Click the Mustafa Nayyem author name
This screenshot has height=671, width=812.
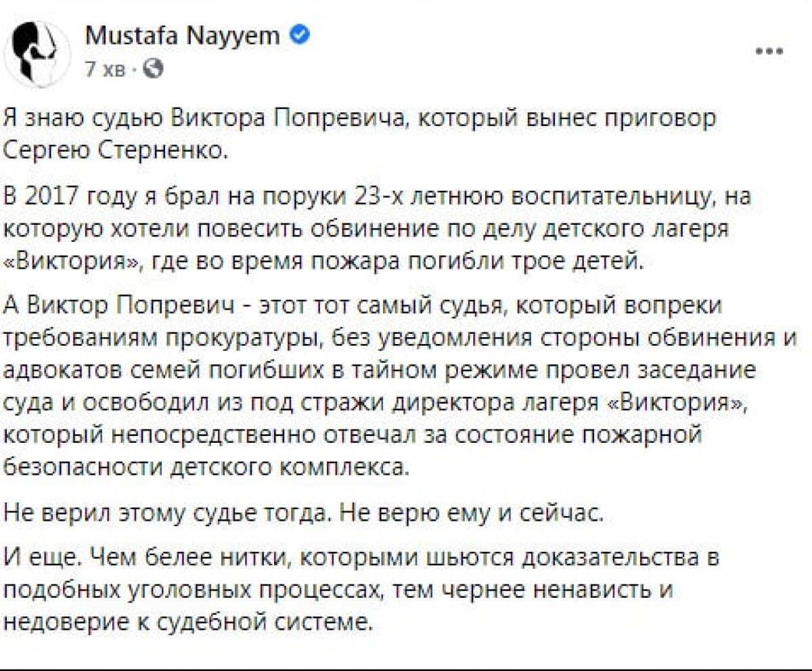183,36
